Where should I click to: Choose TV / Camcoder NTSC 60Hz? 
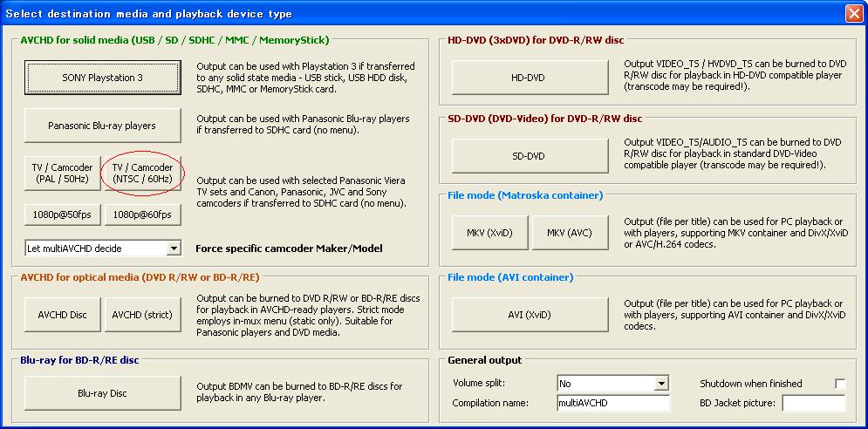[x=142, y=174]
